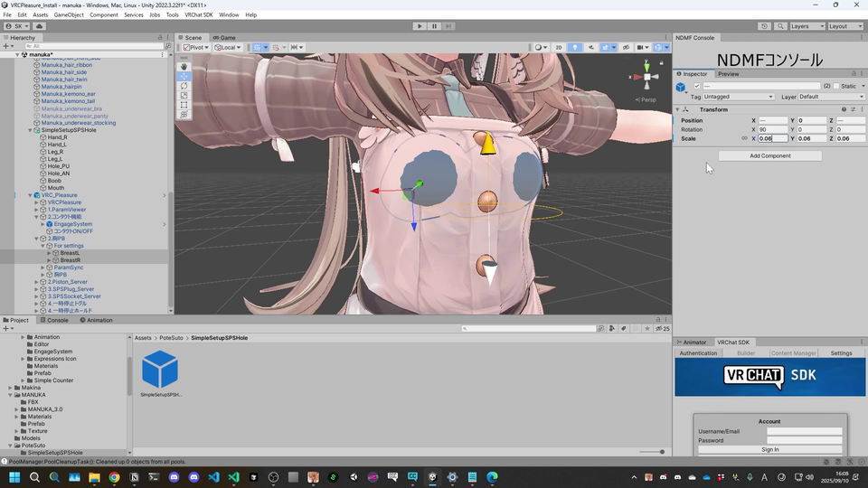Open global search icon in top toolbar
Viewport: 868px width, 488px height.
point(780,26)
